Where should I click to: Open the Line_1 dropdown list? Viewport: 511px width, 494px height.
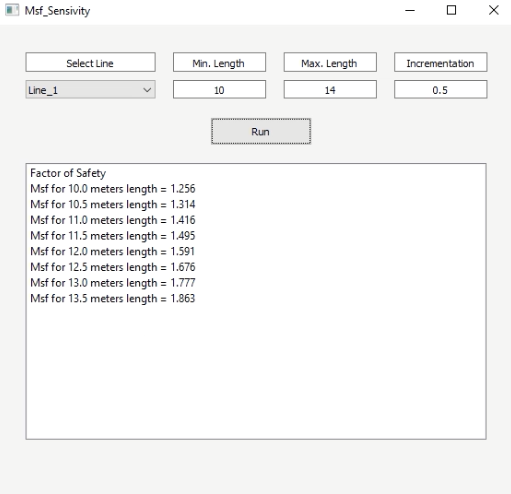90,90
